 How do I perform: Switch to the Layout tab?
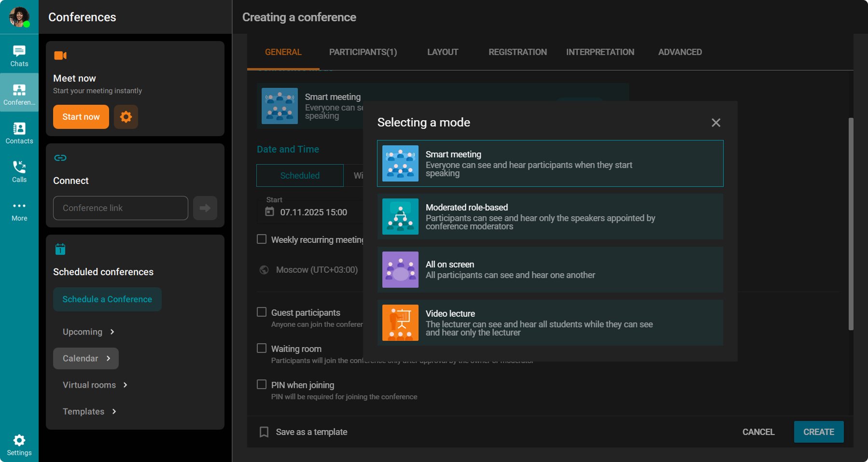click(x=442, y=52)
